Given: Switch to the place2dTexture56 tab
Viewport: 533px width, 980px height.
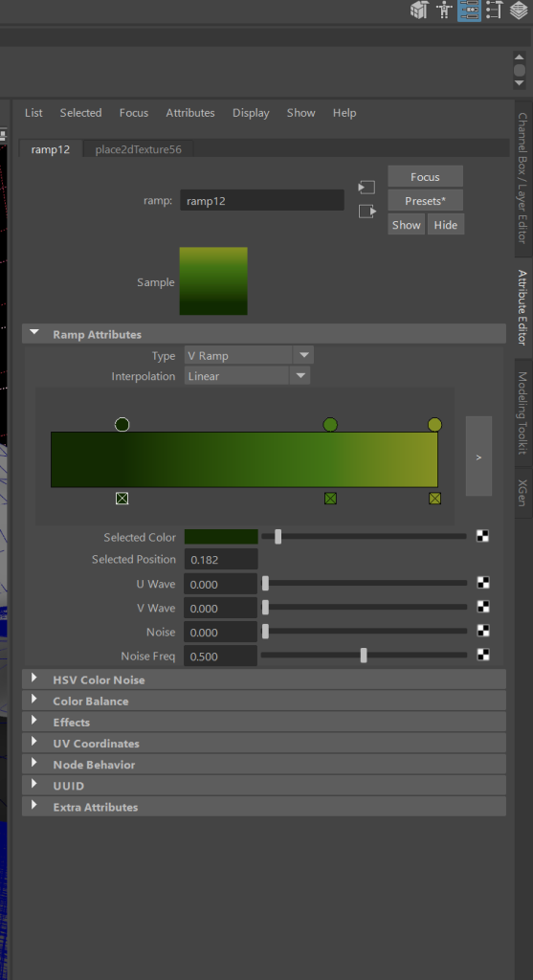Looking at the screenshot, I should tap(138, 149).
